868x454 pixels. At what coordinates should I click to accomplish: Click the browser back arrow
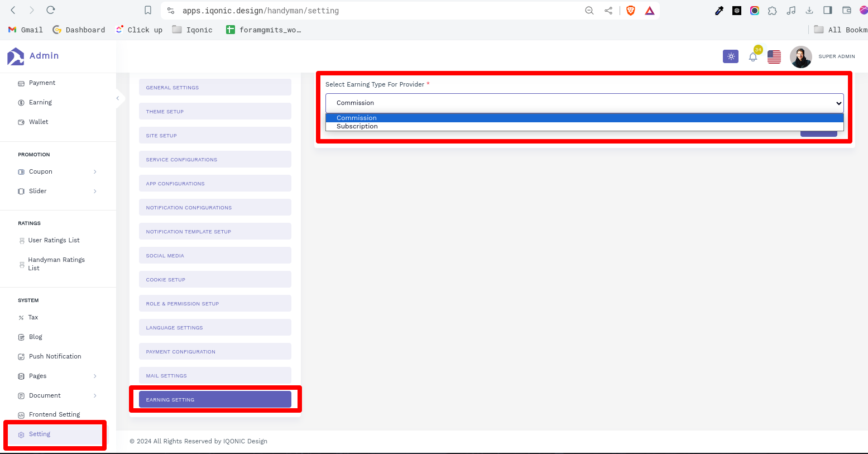[13, 10]
